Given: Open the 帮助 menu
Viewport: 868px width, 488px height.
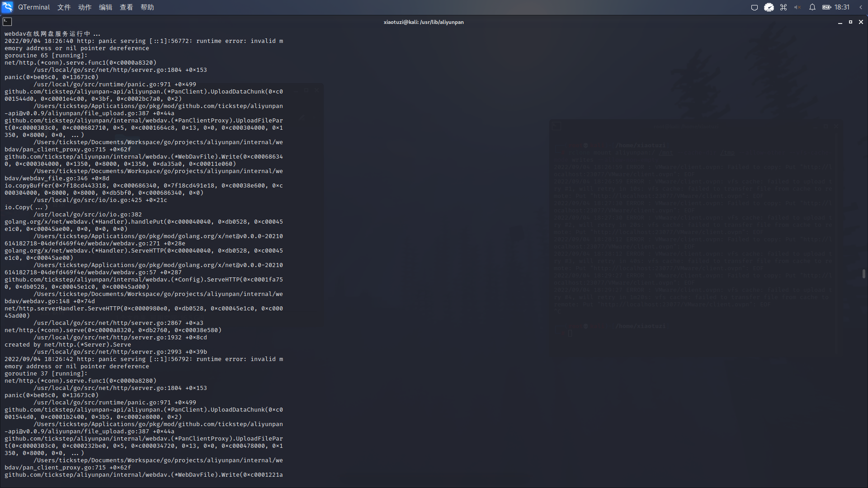Looking at the screenshot, I should coord(147,7).
